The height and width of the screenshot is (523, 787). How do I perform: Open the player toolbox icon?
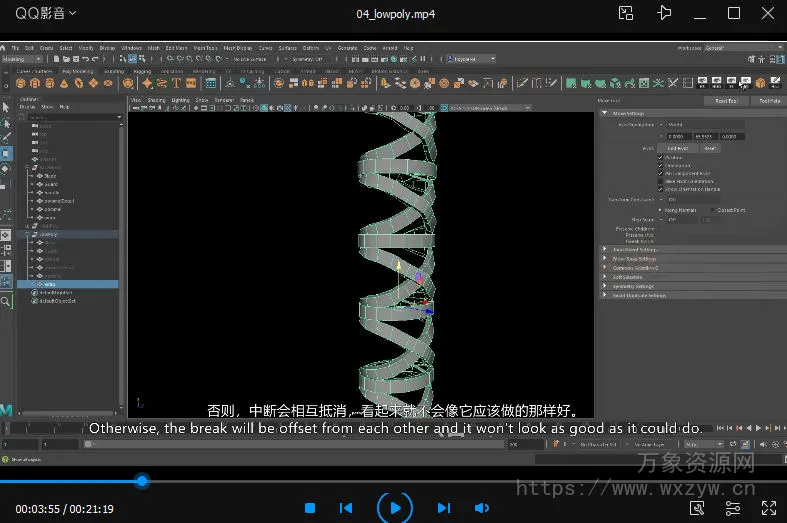coord(697,508)
